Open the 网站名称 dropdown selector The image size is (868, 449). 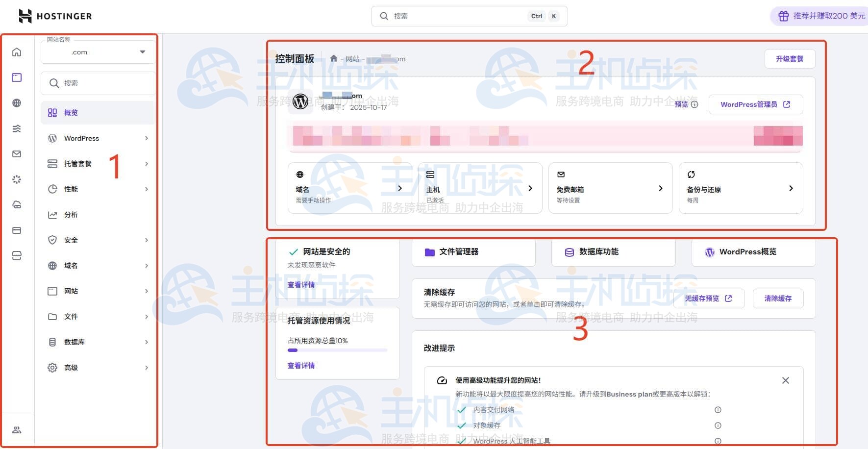(x=98, y=52)
